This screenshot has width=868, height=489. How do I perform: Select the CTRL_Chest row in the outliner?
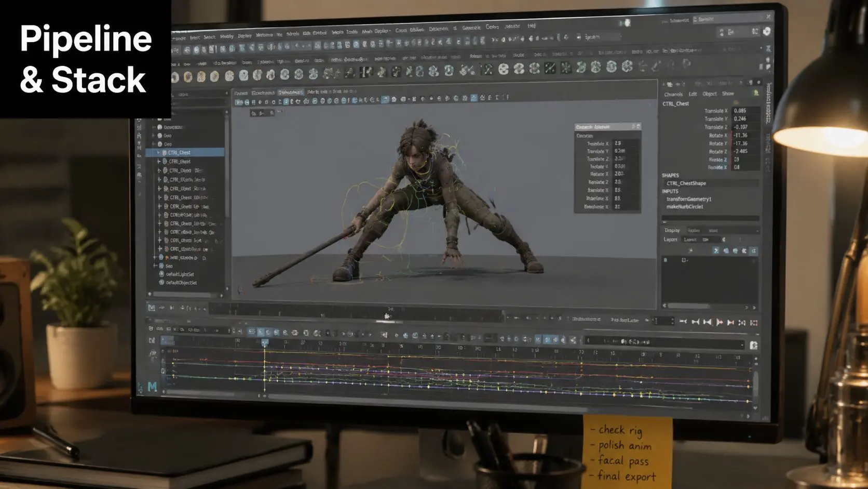185,152
